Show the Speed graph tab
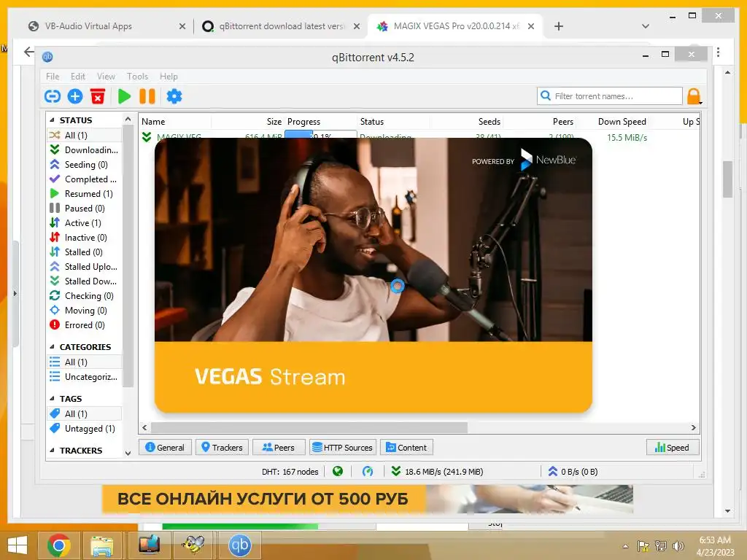747x560 pixels. pos(672,448)
